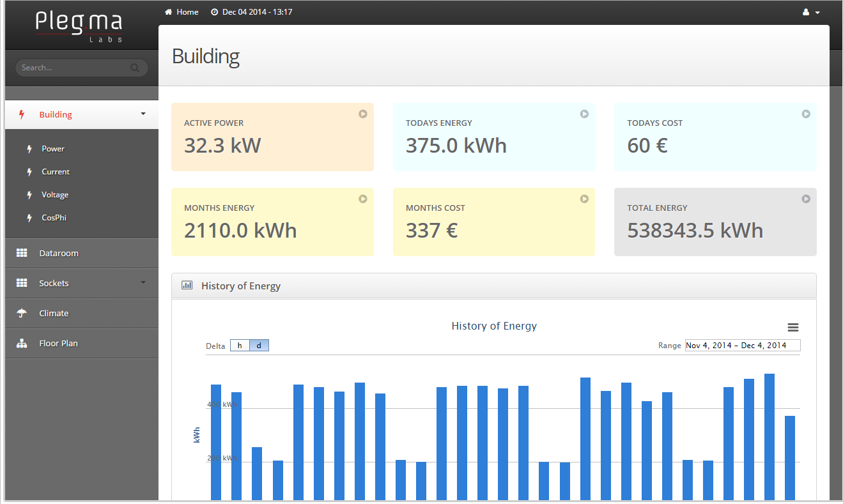Click the kWh y-axis label
Viewport: 843px width, 504px height.
[197, 435]
